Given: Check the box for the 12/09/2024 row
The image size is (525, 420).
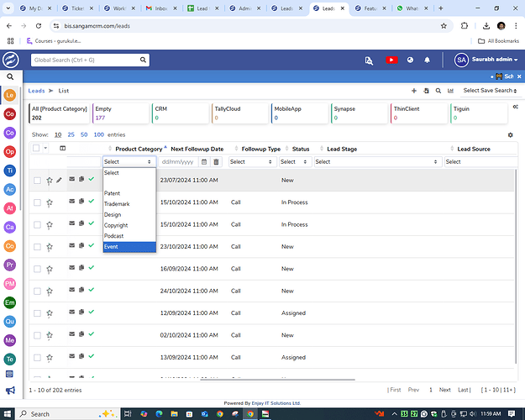Looking at the screenshot, I should coord(37,313).
